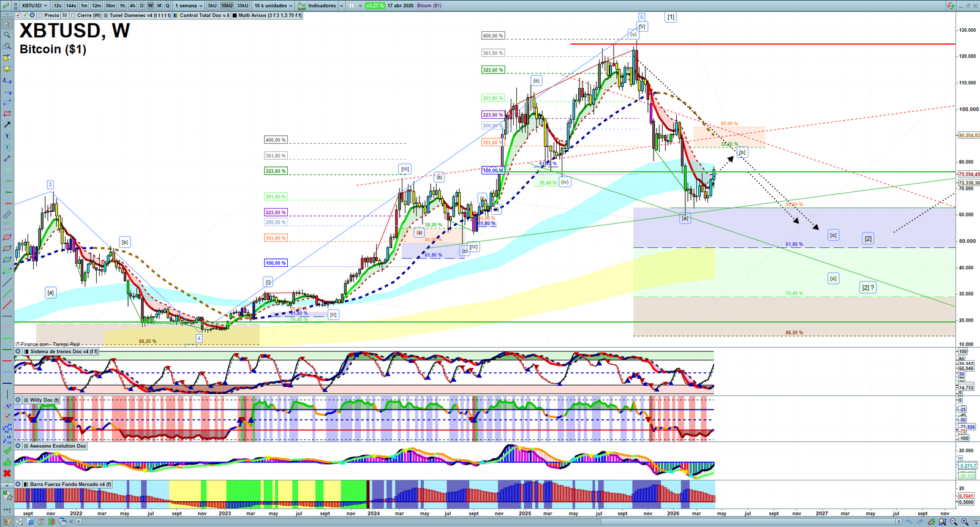Click the Willy Doc color swatch

(x=25, y=400)
